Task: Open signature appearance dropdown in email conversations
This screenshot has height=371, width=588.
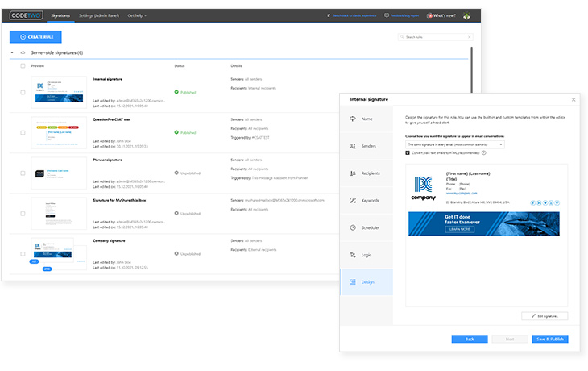Action: pos(455,144)
